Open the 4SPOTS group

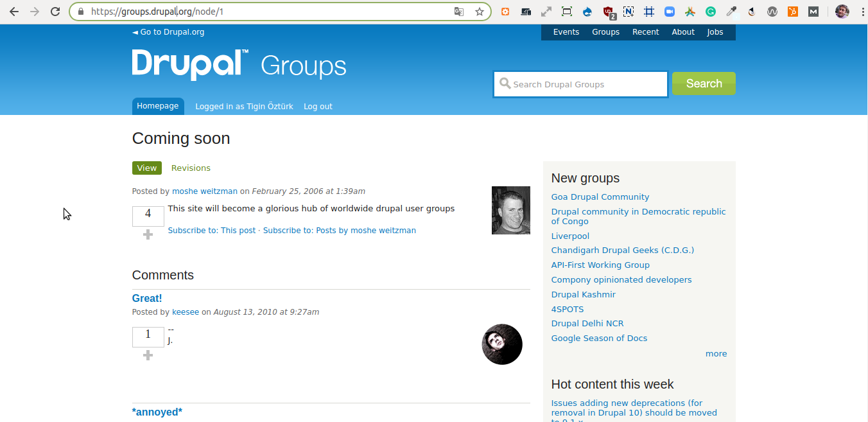point(568,310)
